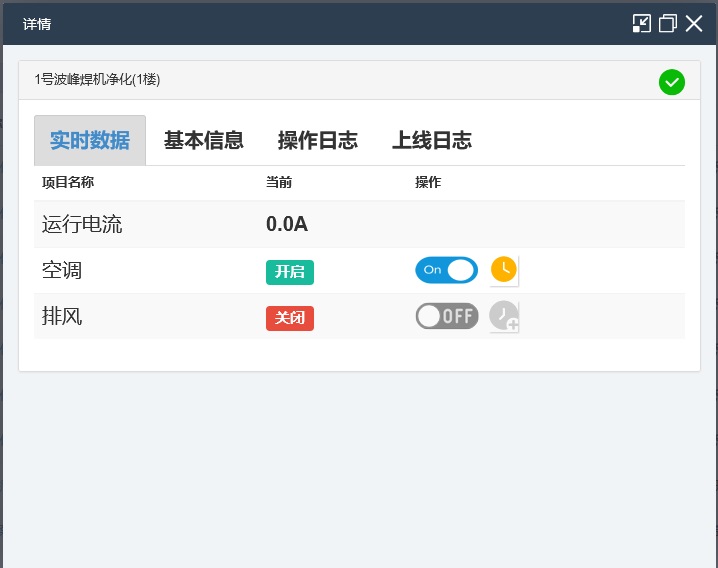Click the gray add-timer icon for 排风
718x568 pixels.
coord(504,316)
